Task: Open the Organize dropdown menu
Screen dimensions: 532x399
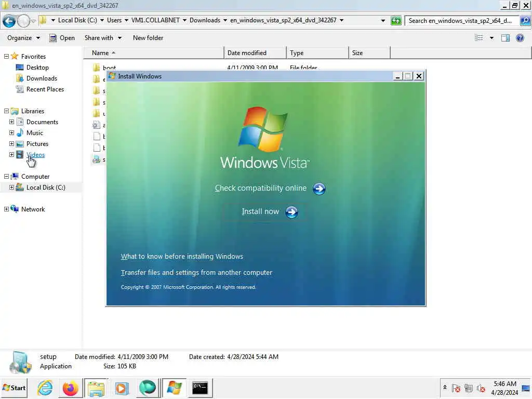Action: point(23,38)
